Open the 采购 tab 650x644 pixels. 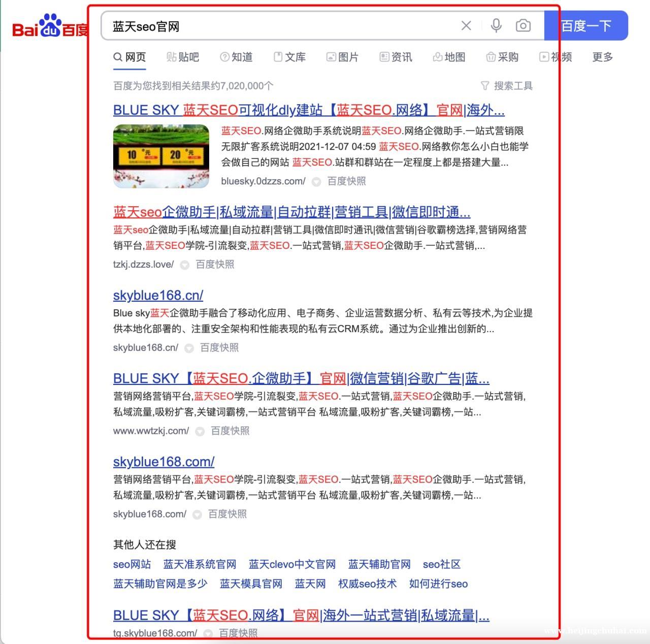pos(502,57)
